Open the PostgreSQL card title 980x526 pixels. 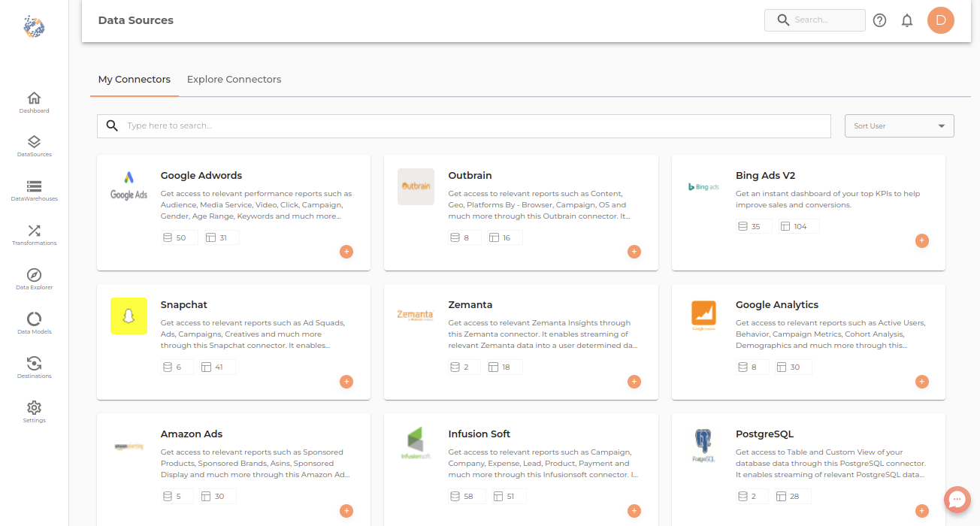764,434
